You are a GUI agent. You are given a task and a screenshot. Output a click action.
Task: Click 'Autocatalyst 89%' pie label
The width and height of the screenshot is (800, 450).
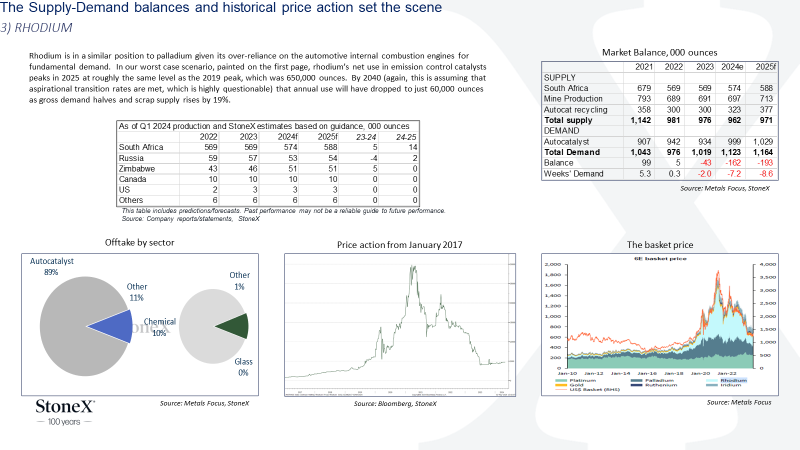click(x=52, y=266)
